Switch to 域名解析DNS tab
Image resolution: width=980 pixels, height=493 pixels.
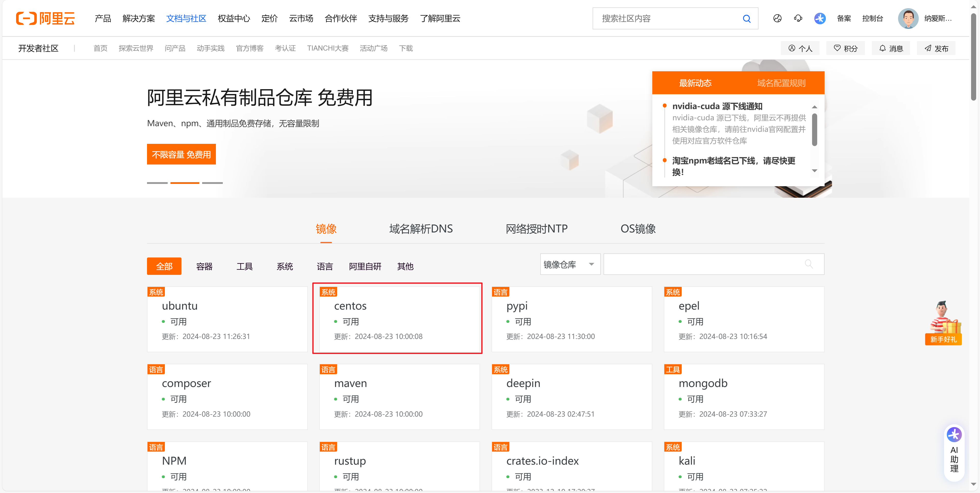tap(421, 229)
